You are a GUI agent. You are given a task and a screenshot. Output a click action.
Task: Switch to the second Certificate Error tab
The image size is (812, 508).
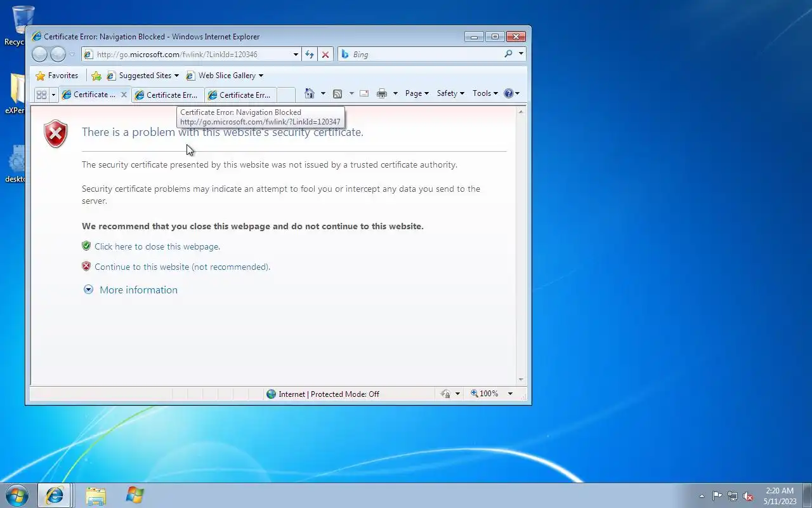click(168, 95)
